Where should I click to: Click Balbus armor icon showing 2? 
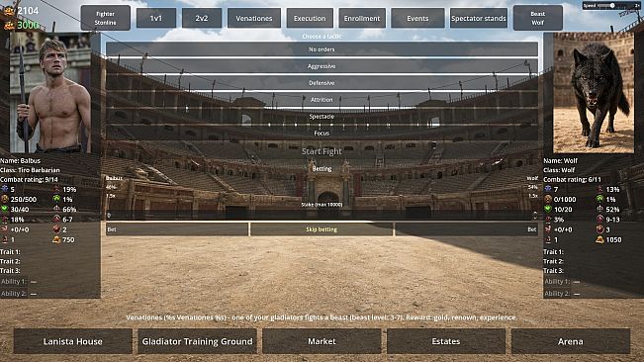click(56, 229)
